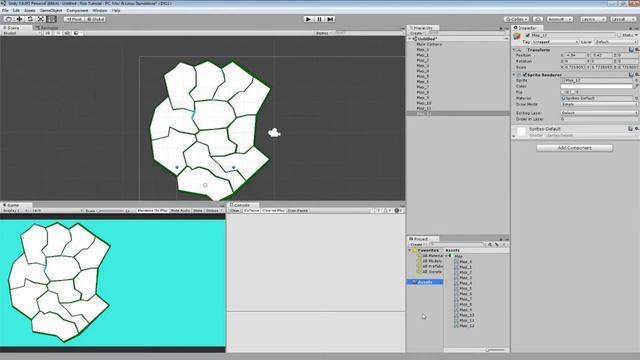Click the Pause button in the toolbar

[320, 19]
